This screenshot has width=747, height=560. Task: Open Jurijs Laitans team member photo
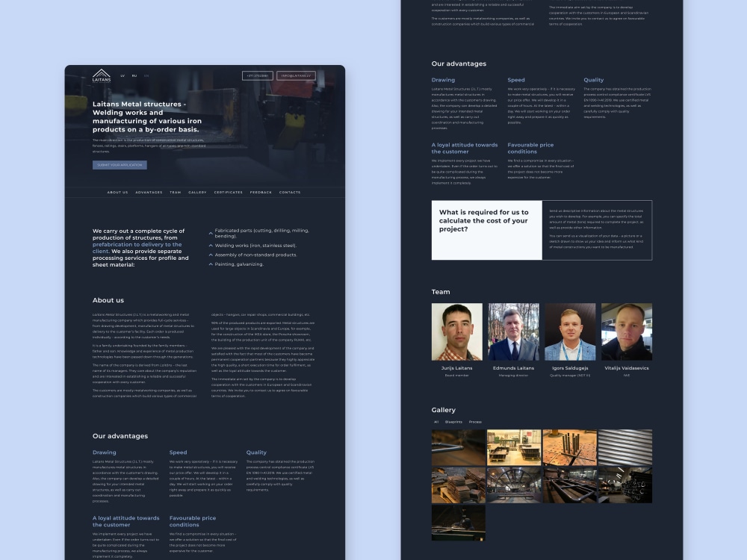pyautogui.click(x=458, y=331)
